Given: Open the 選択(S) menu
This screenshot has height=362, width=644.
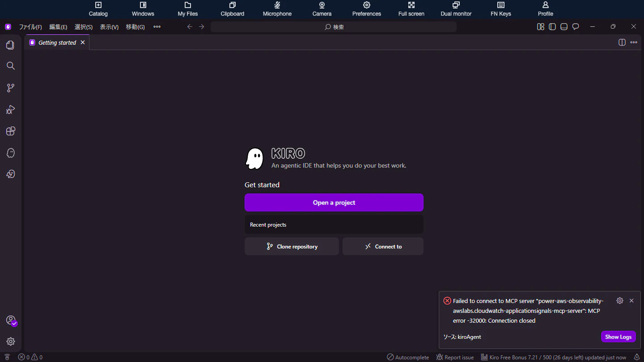Looking at the screenshot, I should point(84,27).
